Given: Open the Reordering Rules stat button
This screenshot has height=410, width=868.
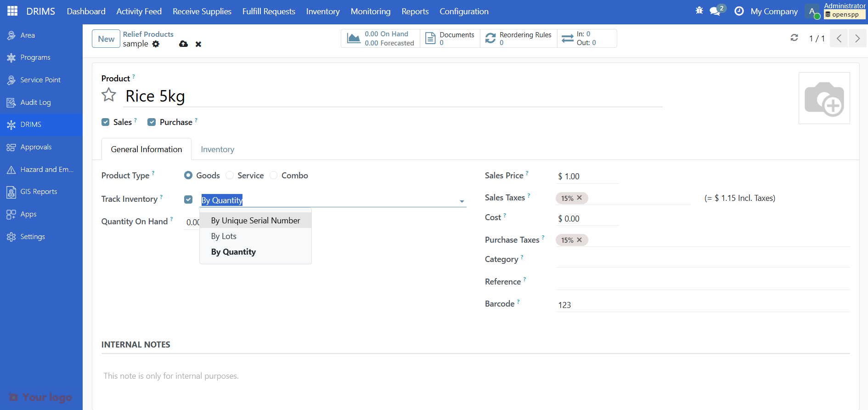Looking at the screenshot, I should click(519, 39).
